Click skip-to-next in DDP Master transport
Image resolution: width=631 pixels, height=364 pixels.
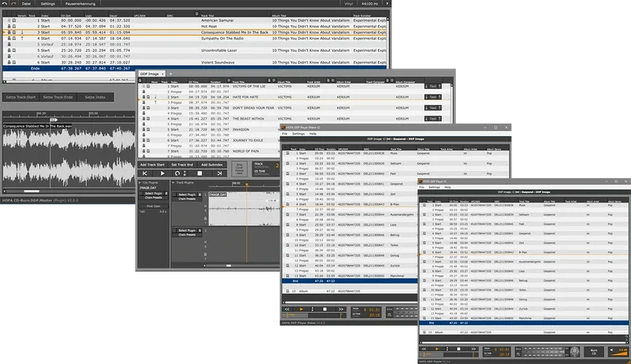(219, 173)
